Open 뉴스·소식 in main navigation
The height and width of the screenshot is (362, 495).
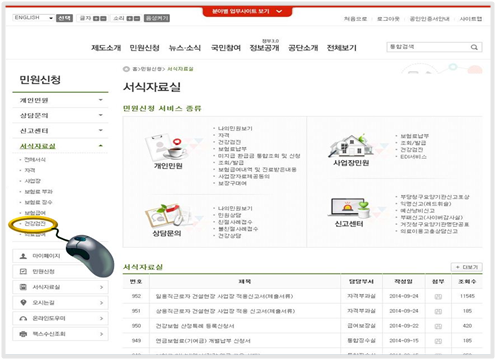185,48
